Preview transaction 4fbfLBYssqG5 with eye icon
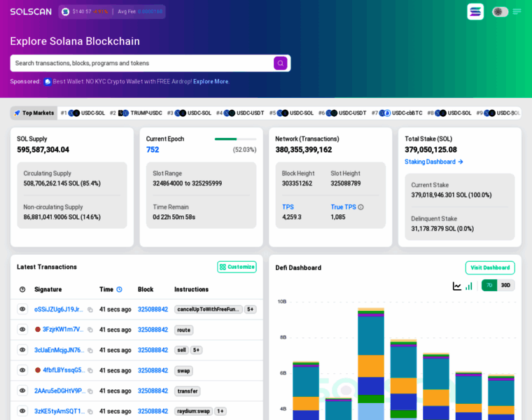This screenshot has width=532, height=420. [x=22, y=370]
